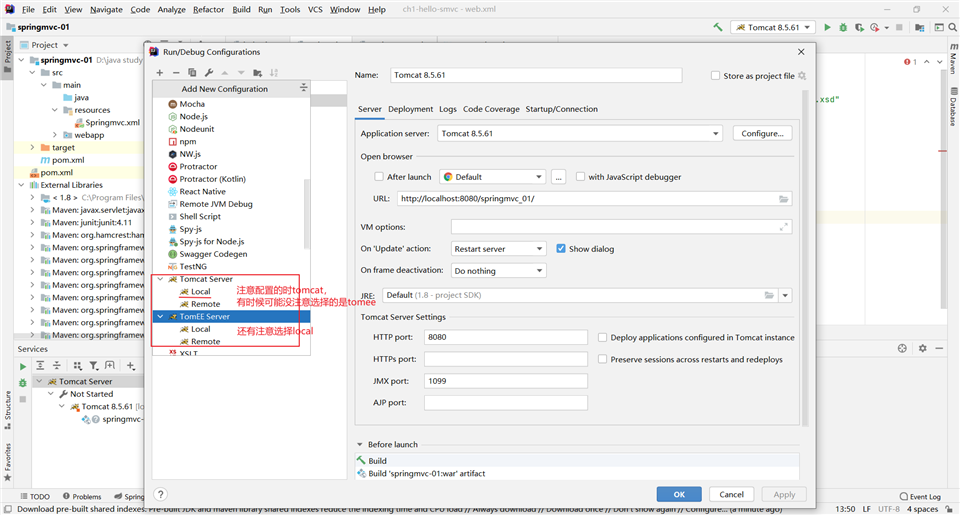Click the Name input field

536,75
